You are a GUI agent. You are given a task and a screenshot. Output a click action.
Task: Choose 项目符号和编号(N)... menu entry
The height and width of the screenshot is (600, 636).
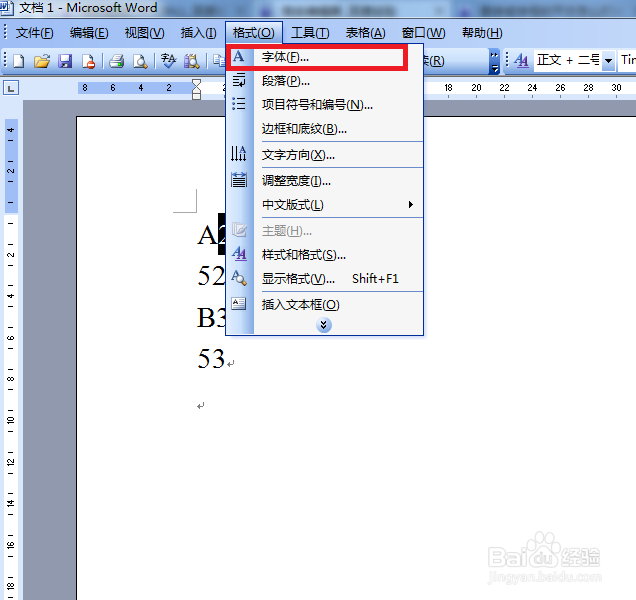point(324,105)
